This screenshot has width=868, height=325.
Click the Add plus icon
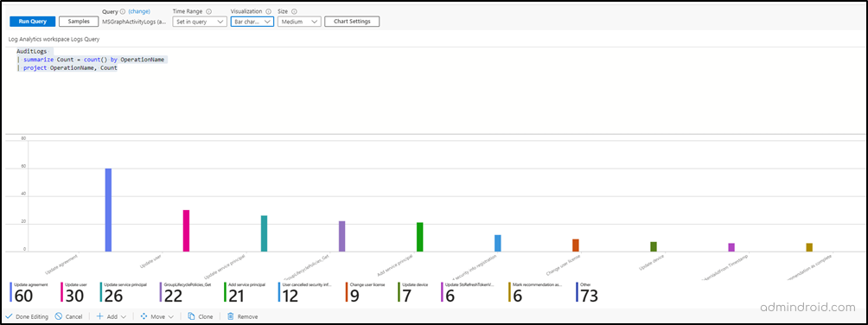pyautogui.click(x=100, y=316)
